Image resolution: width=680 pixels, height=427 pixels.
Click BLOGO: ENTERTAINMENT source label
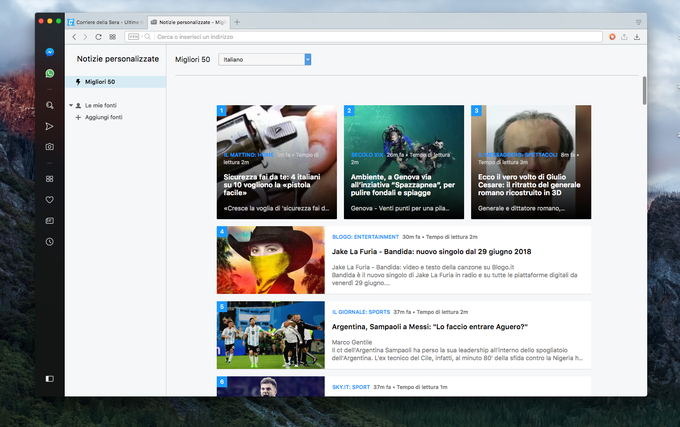[365, 237]
